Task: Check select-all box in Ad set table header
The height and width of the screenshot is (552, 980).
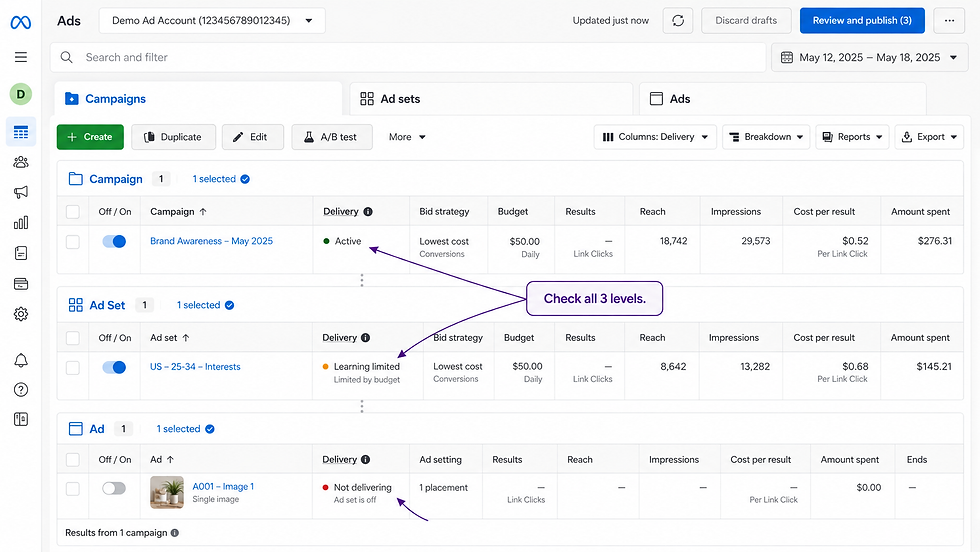Action: tap(73, 338)
